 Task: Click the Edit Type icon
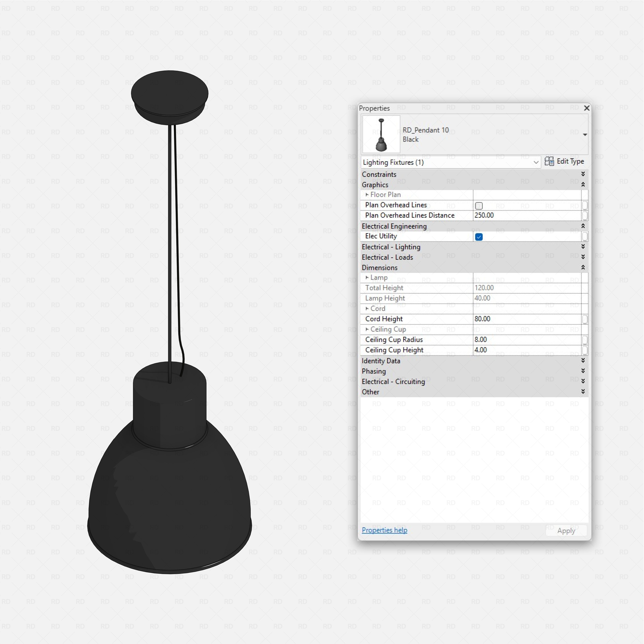[549, 161]
